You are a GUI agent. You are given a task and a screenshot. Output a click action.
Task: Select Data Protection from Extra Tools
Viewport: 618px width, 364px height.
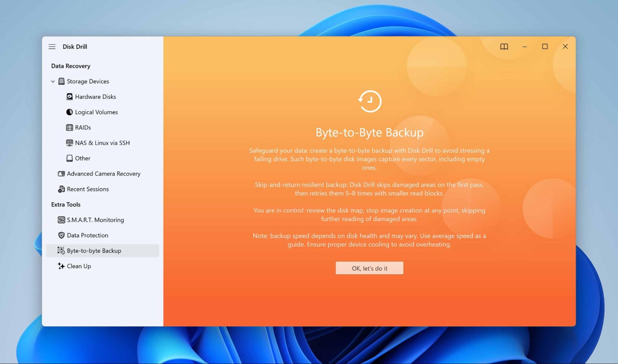coord(87,235)
